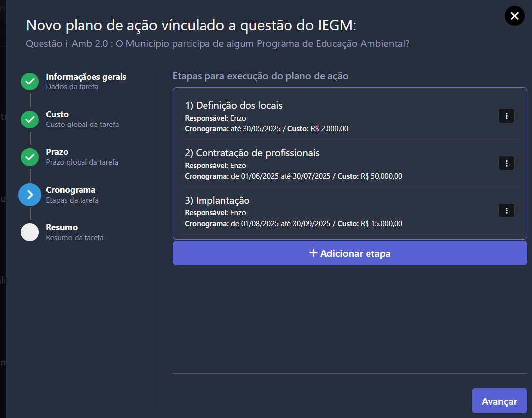Open three-dot menu for Implantação step

[x=506, y=210]
